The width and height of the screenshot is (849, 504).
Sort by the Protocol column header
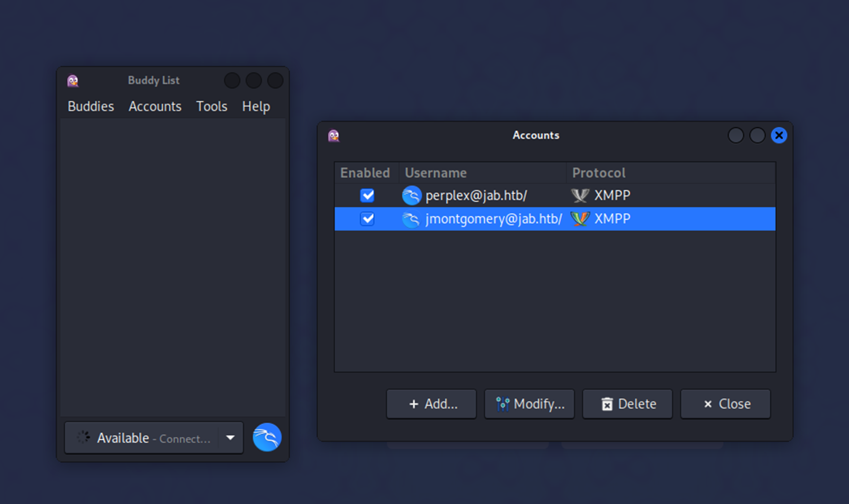[671, 173]
